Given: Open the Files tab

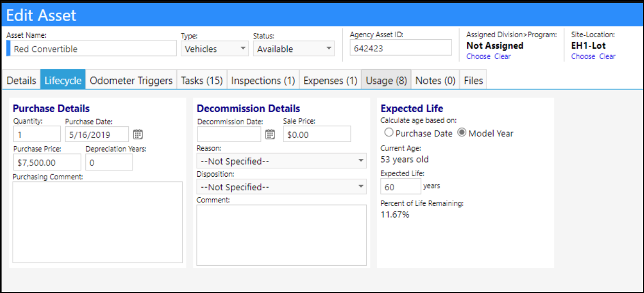Looking at the screenshot, I should [x=473, y=81].
